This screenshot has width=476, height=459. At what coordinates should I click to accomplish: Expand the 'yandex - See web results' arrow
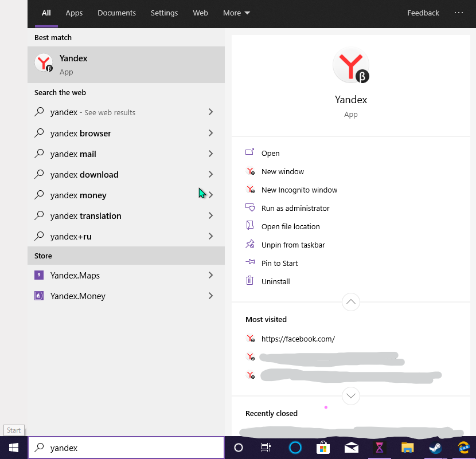click(x=210, y=112)
